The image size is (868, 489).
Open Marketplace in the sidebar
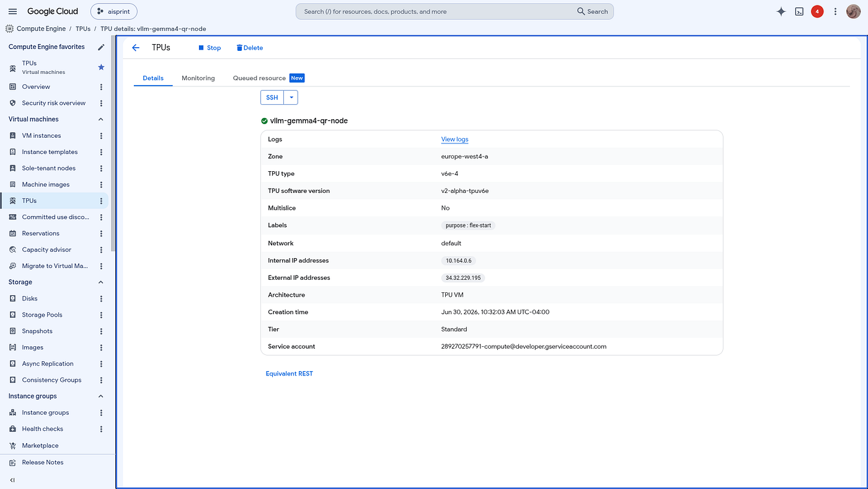(x=40, y=446)
